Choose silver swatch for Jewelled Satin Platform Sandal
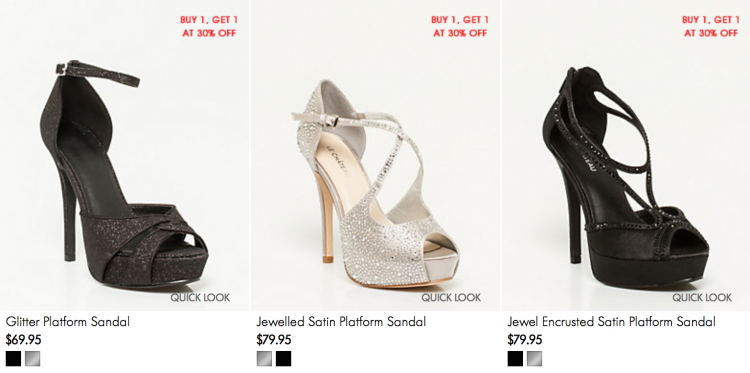This screenshot has width=750, height=373. pos(264,359)
